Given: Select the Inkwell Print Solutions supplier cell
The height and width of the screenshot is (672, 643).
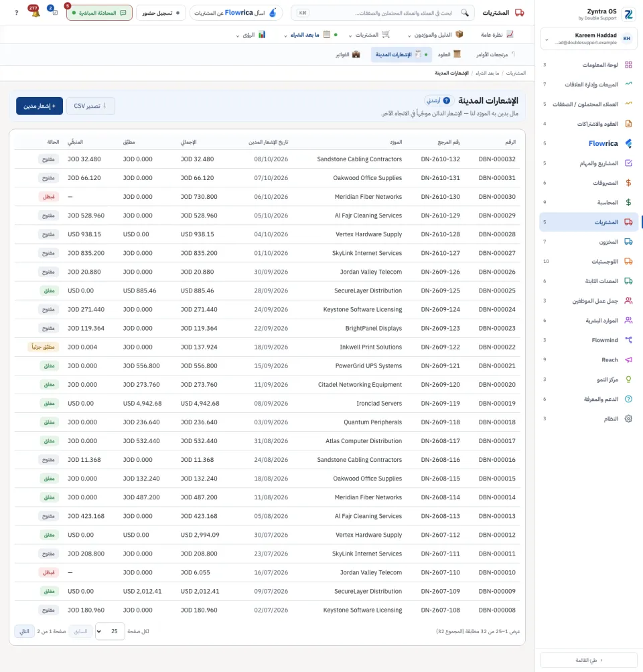Looking at the screenshot, I should coord(371,347).
